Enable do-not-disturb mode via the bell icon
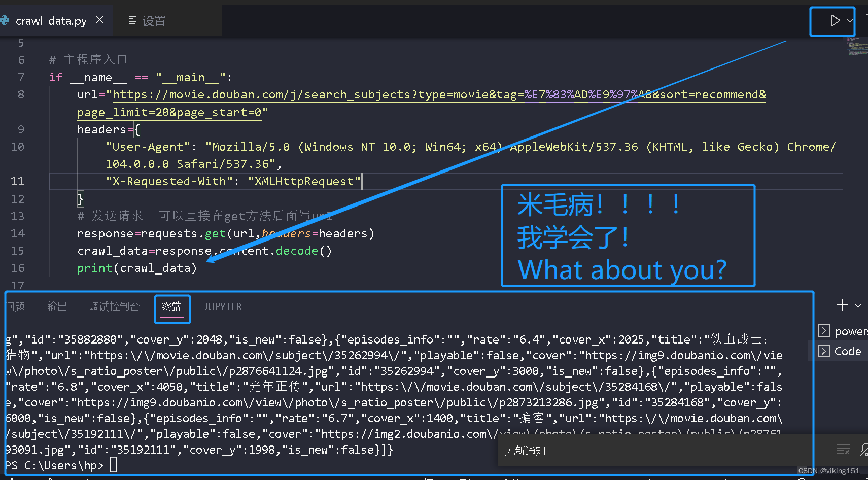This screenshot has height=480, width=868. (x=864, y=450)
